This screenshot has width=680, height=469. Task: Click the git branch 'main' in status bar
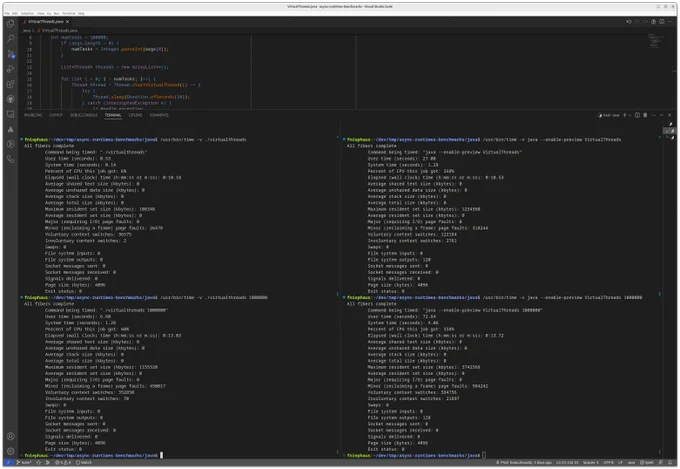point(24,462)
